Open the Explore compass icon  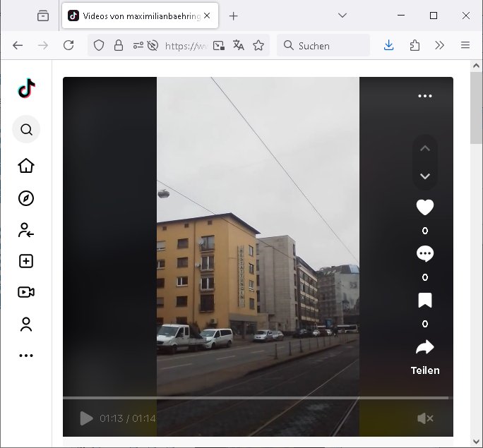pyautogui.click(x=26, y=198)
